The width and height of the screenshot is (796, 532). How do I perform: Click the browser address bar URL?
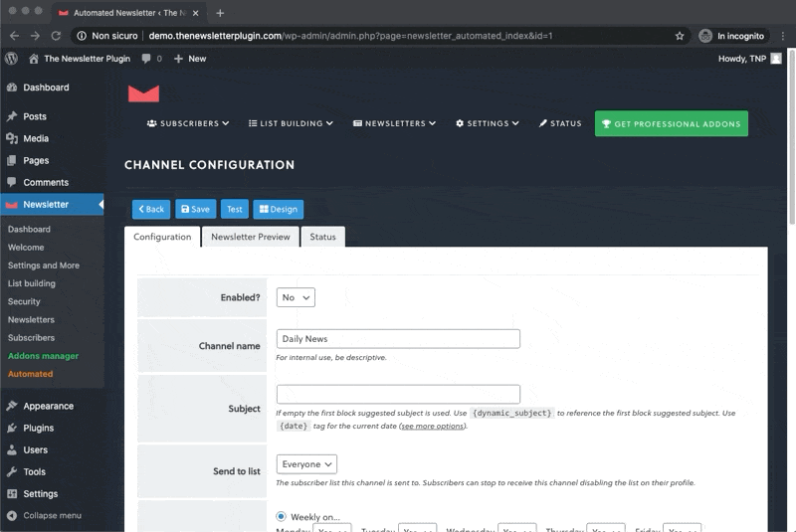coord(350,36)
